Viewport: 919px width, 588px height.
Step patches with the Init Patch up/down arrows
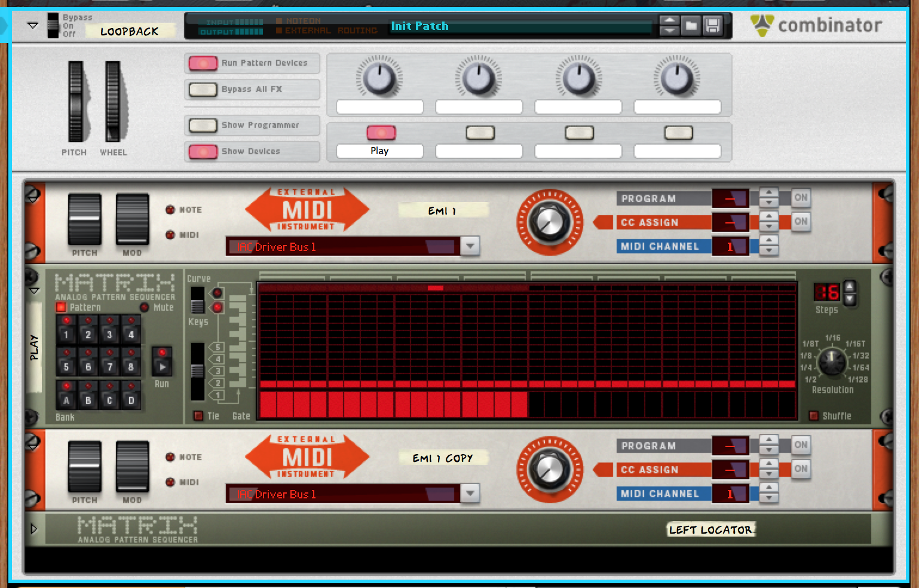pos(669,26)
